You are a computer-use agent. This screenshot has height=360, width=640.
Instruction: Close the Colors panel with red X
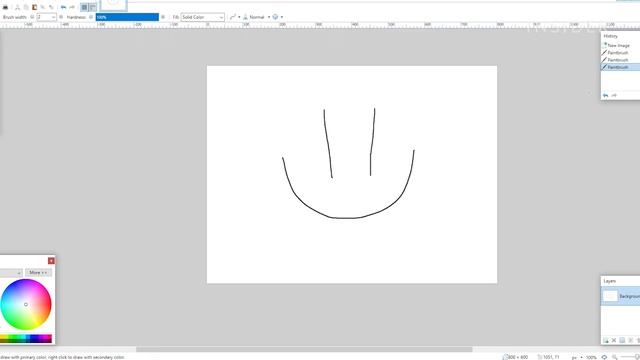point(51,260)
